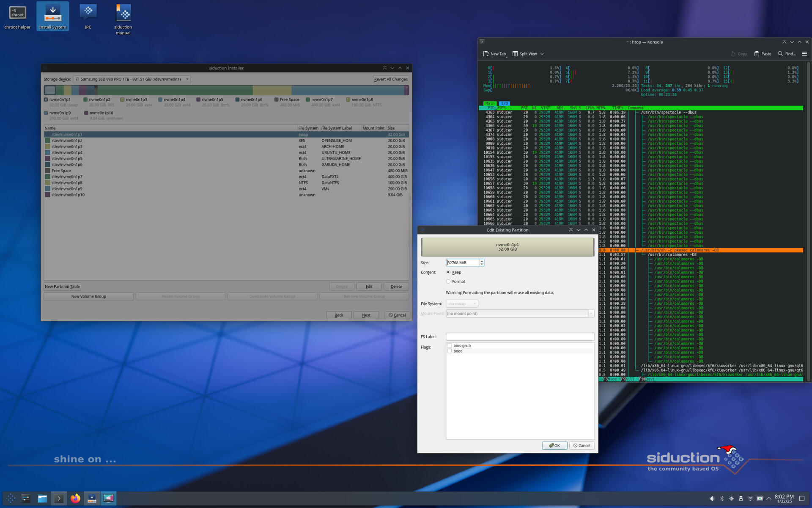This screenshot has height=508, width=812.
Task: Select the Format content radio button
Action: [448, 282]
